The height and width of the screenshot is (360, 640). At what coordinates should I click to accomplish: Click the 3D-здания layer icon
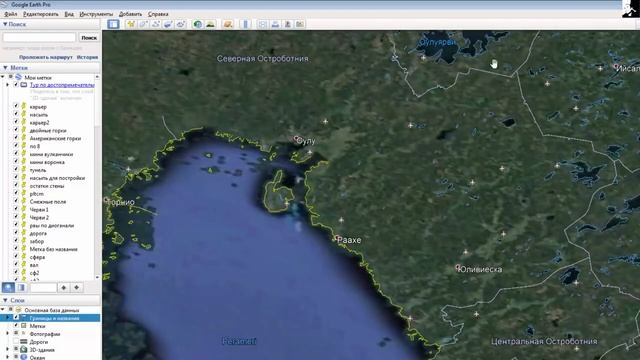(x=24, y=350)
